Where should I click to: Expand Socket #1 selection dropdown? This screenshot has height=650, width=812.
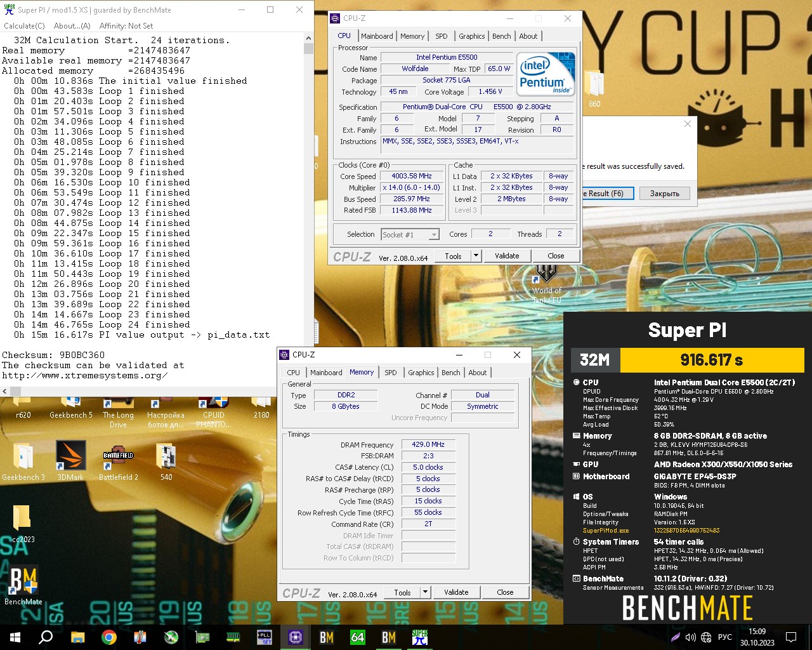pyautogui.click(x=434, y=235)
